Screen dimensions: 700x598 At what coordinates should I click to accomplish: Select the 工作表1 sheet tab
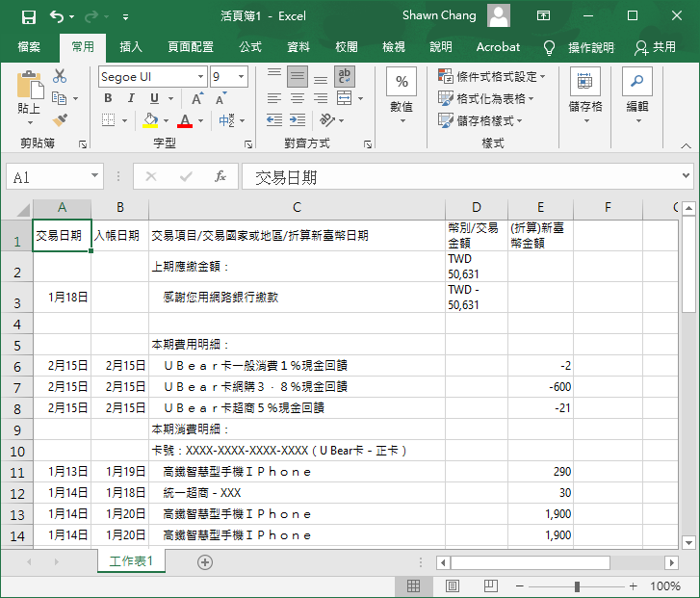click(131, 561)
